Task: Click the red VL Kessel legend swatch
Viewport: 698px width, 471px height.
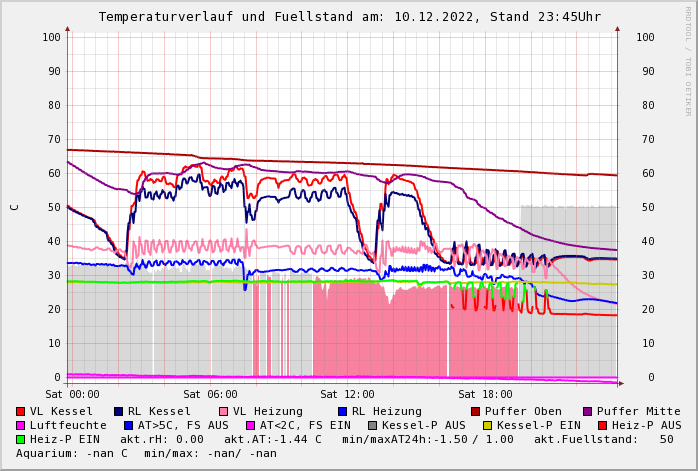Action: 20,411
